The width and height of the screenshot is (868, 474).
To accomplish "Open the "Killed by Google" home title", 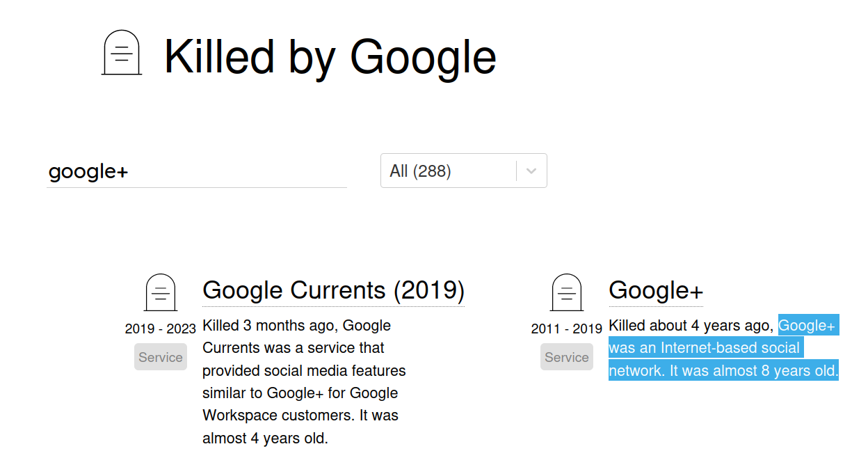I will tap(330, 56).
